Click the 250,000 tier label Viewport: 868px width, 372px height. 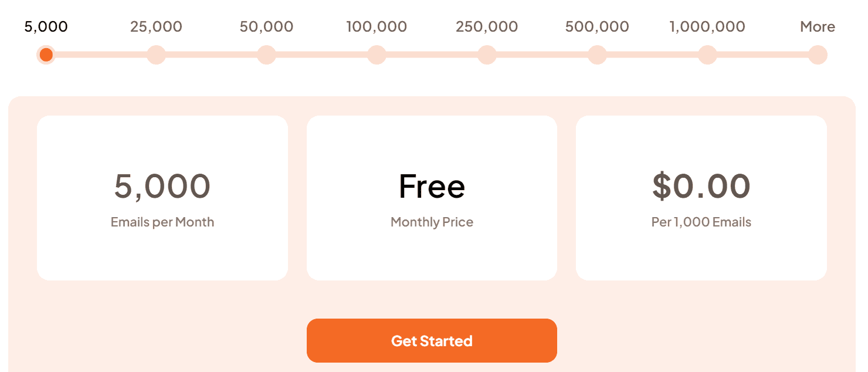[x=487, y=26]
